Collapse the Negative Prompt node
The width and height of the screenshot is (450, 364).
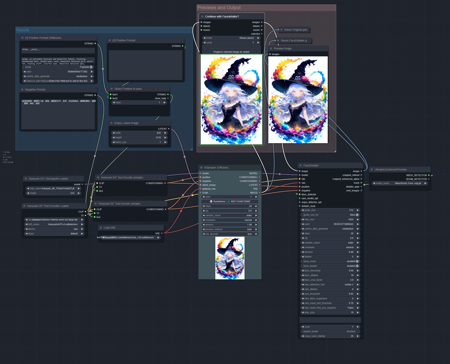pos(22,90)
